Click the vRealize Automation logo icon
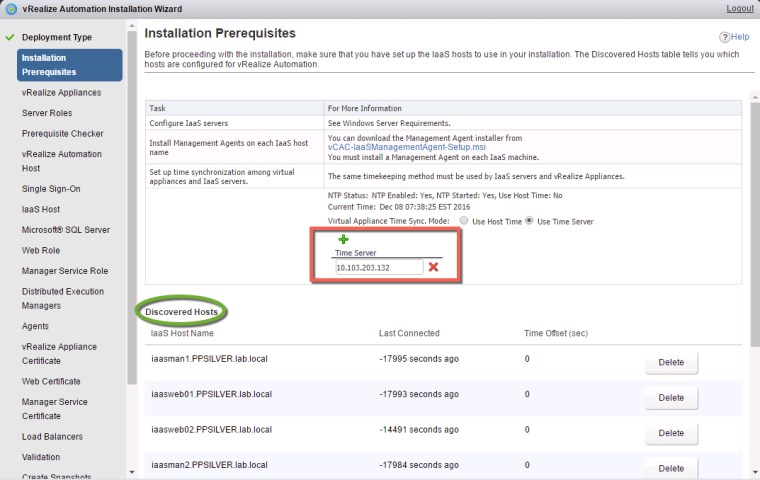The height and width of the screenshot is (480, 760). click(11, 9)
